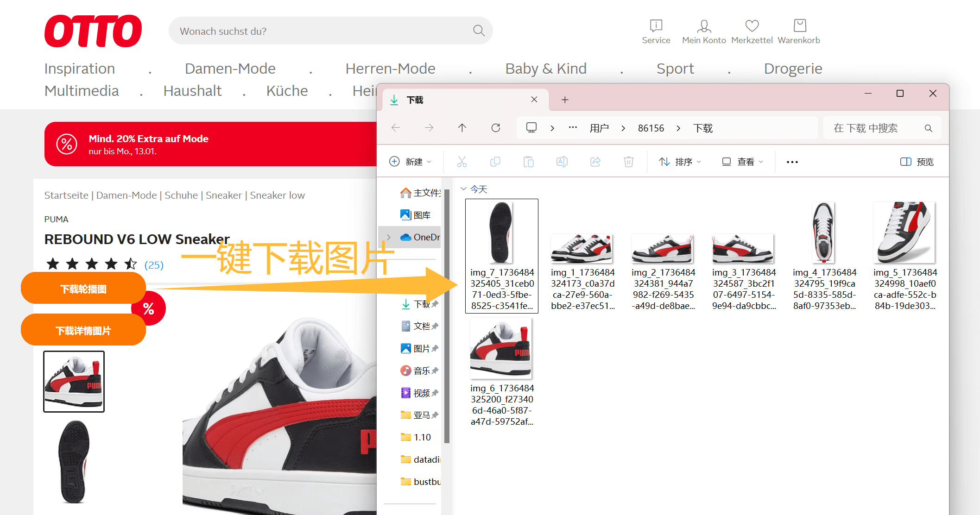Click the rename icon in the toolbar

[x=562, y=162]
